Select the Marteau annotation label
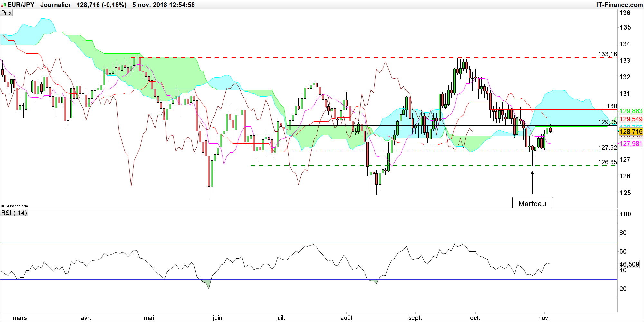Viewport: 644px width, 322px height. point(532,204)
